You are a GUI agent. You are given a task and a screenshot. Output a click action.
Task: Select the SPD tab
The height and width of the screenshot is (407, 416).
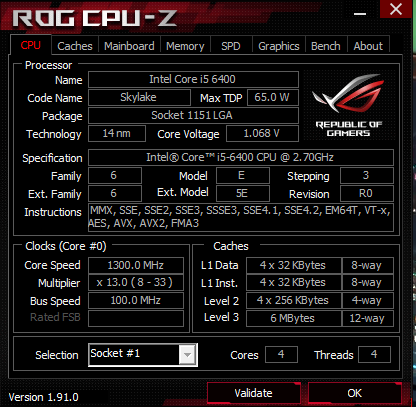pyautogui.click(x=231, y=46)
